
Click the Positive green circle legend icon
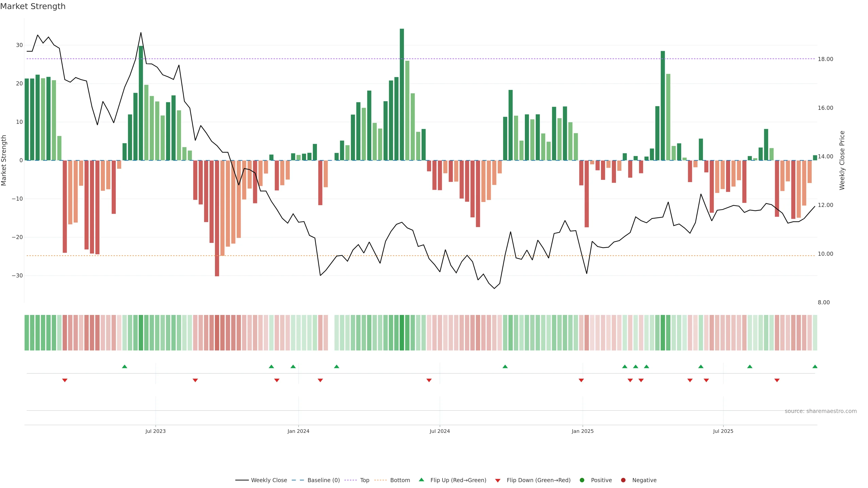[582, 480]
